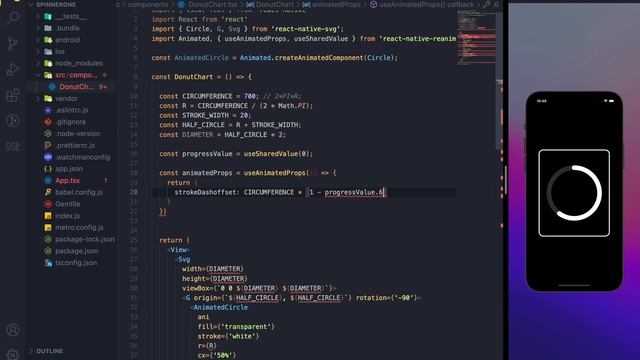The width and height of the screenshot is (640, 360).
Task: Open DonutChart file in explorer
Action: click(76, 87)
